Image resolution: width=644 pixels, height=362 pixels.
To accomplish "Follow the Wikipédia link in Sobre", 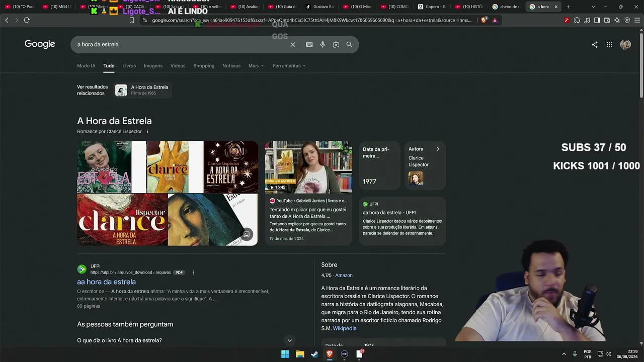I will 345,328.
